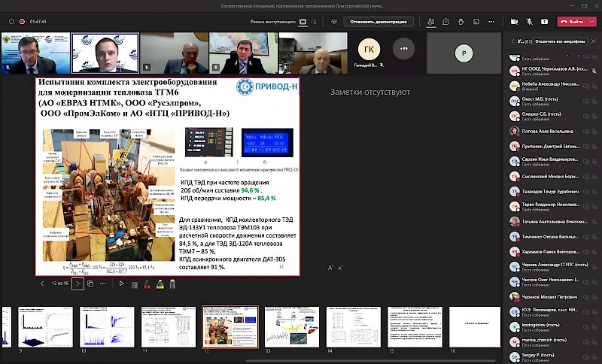Select the red pen tool
This screenshot has width=602, height=364.
pyautogui.click(x=147, y=284)
